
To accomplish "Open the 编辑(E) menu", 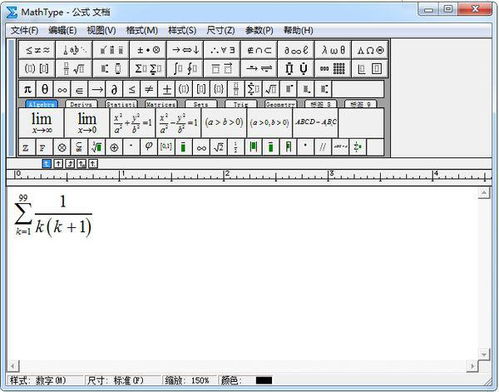I will coord(63,31).
